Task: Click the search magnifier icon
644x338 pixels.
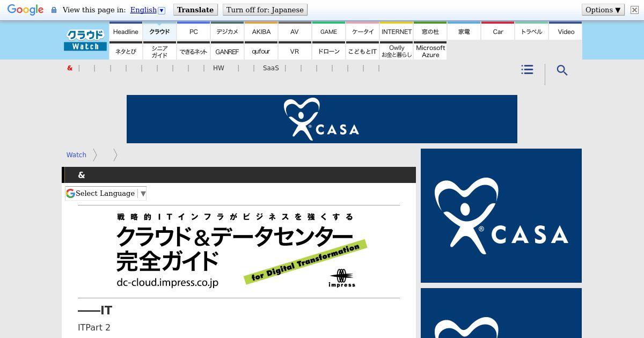Action: pos(562,70)
